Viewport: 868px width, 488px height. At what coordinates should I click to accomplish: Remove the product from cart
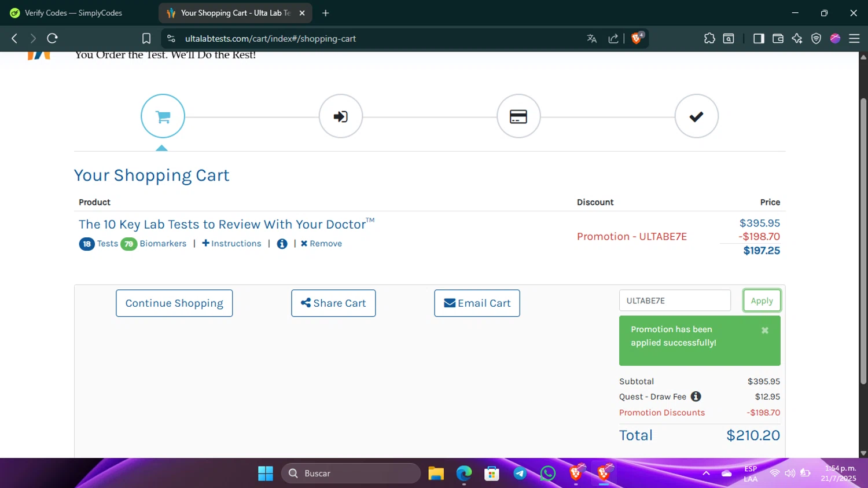(x=321, y=244)
